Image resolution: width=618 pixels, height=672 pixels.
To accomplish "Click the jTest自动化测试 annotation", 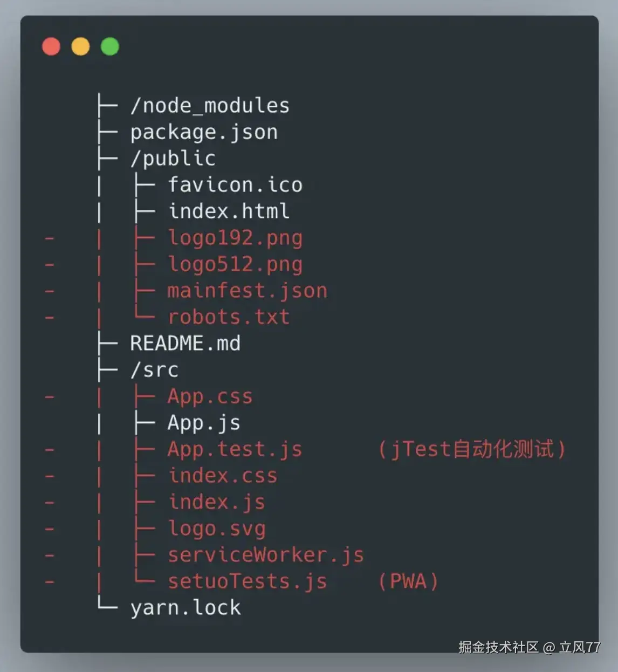I will [472, 449].
